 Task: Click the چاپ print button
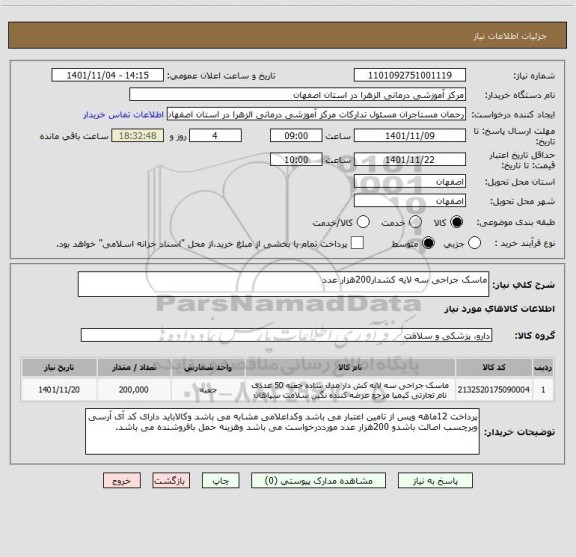coord(221,481)
